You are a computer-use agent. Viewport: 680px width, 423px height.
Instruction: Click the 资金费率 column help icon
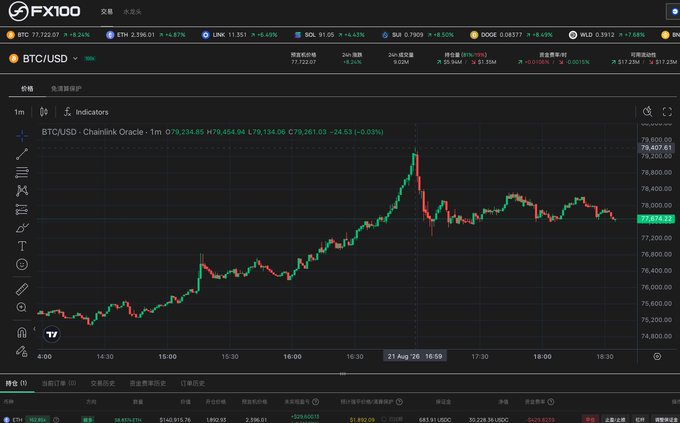tap(551, 402)
